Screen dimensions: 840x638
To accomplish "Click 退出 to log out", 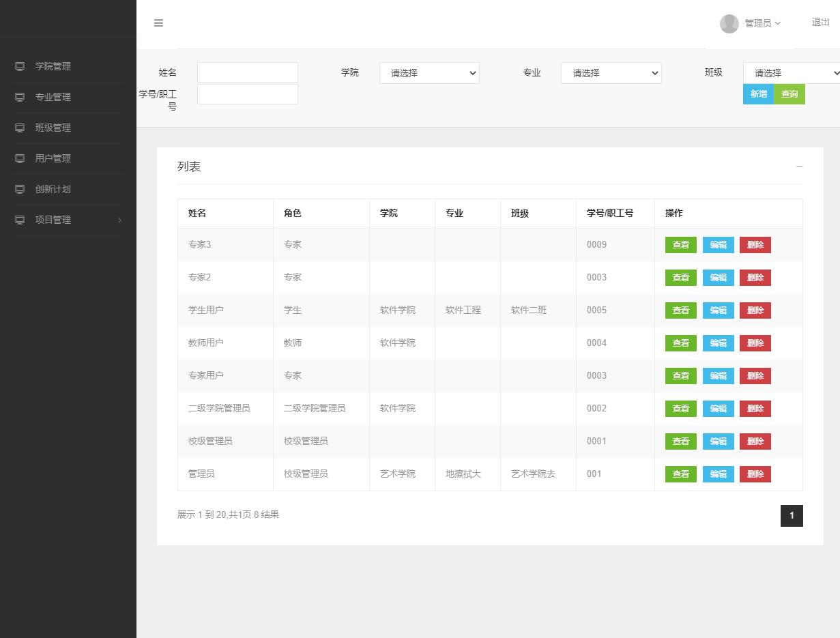I will pos(820,22).
